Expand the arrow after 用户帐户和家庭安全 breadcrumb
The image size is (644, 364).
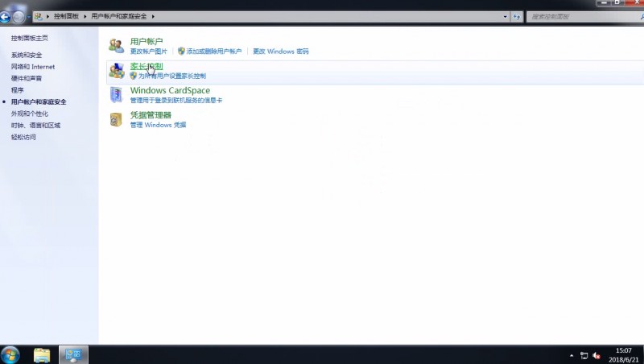coord(153,16)
